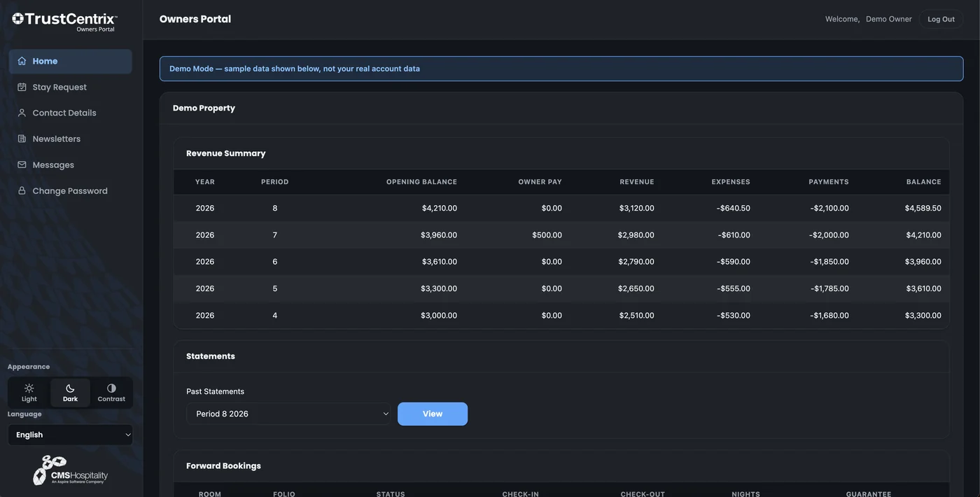Click revenue value $2,790.00
The image size is (980, 497).
[636, 262]
